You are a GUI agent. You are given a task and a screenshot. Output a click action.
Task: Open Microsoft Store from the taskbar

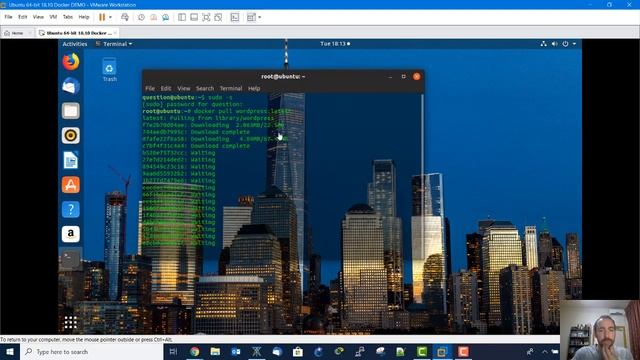point(298,351)
